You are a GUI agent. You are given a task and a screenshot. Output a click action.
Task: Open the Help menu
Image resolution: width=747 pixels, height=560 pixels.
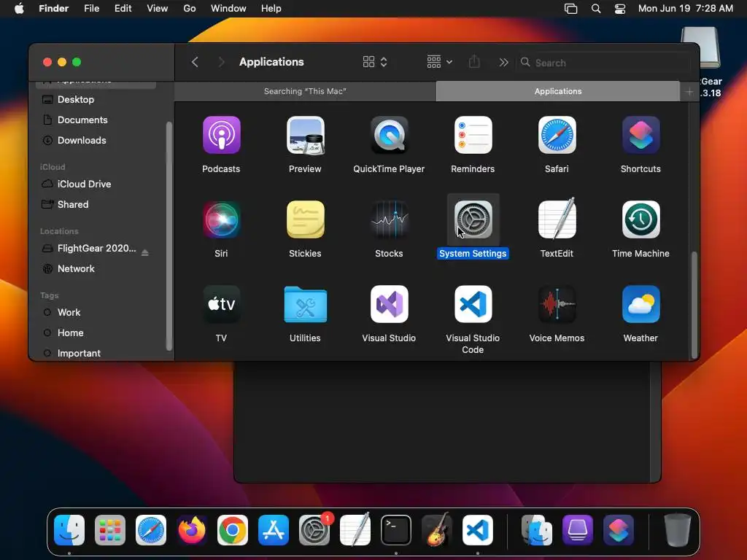pos(271,9)
